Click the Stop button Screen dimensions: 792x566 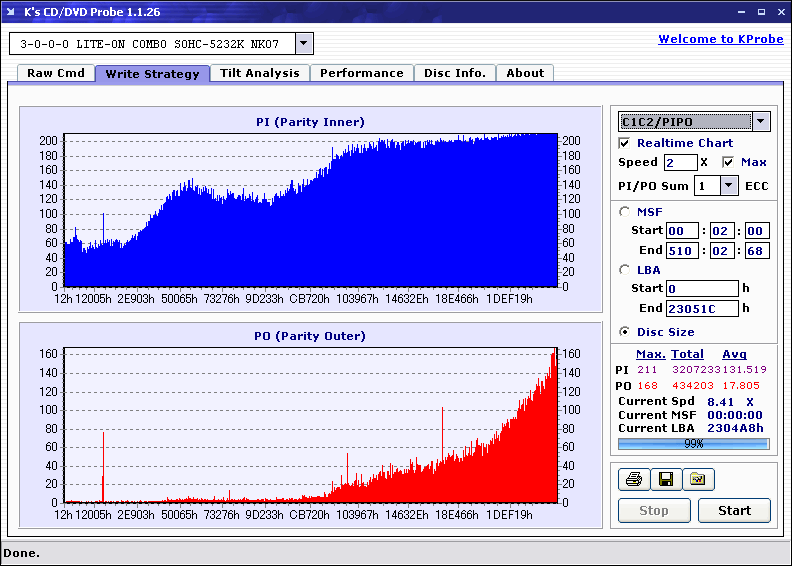(x=654, y=510)
